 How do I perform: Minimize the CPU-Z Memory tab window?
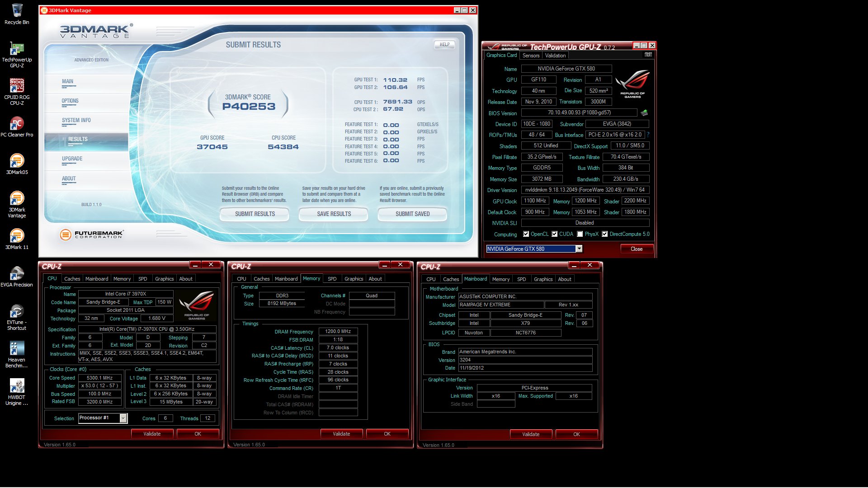384,265
